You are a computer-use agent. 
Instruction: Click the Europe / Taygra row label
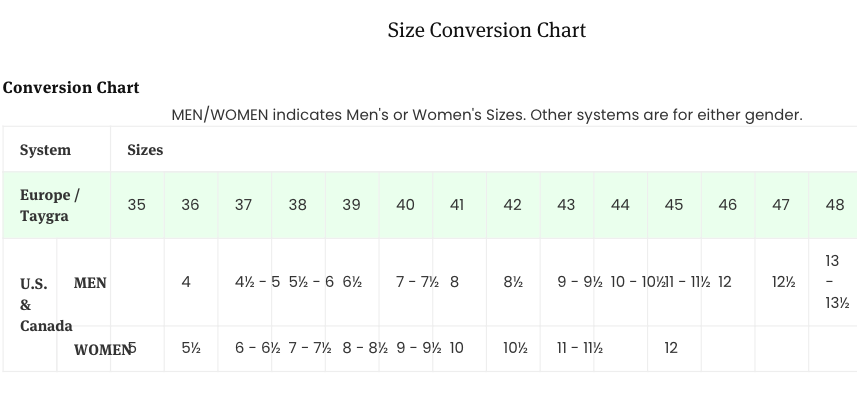pos(50,204)
